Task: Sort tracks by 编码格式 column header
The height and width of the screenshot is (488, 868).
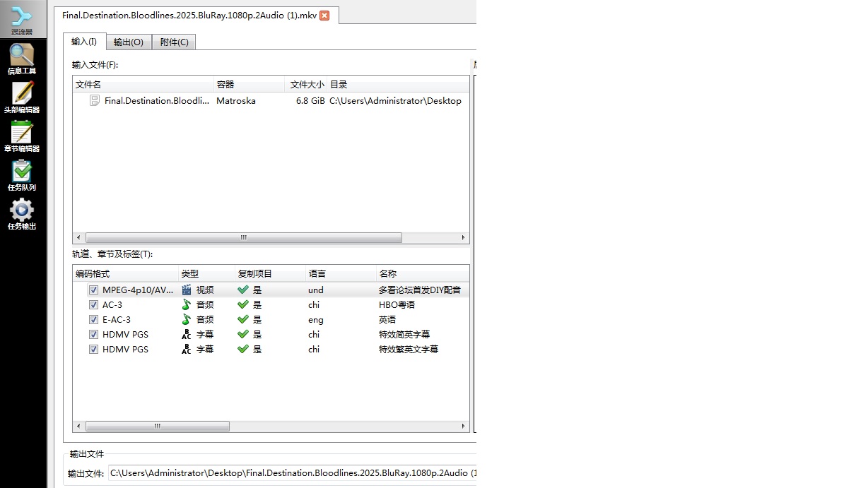Action: (125, 273)
